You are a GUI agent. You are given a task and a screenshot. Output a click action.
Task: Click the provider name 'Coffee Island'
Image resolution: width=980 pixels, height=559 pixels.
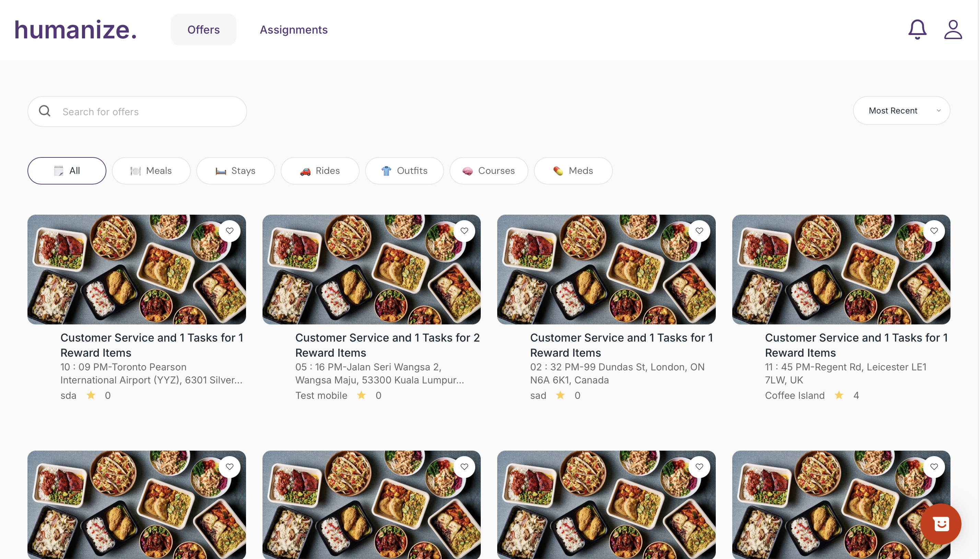tap(795, 395)
